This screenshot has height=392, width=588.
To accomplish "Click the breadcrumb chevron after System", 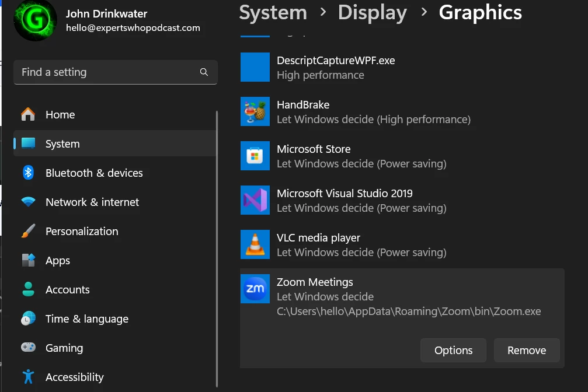I will point(323,12).
